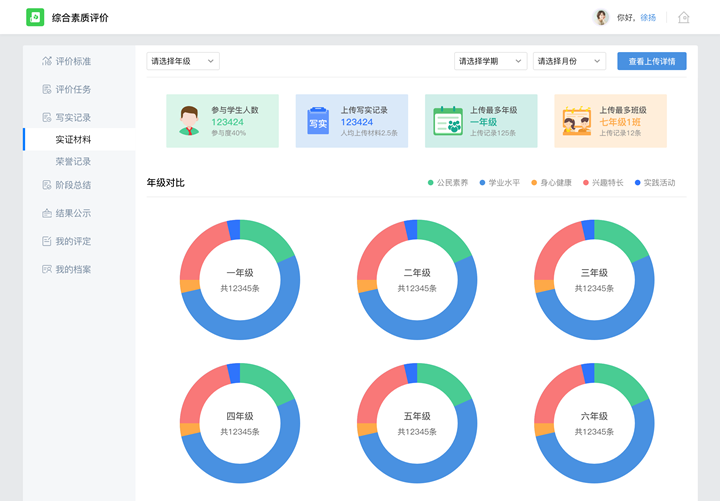
Task: Click the 年级对比 section heading
Action: (165, 183)
